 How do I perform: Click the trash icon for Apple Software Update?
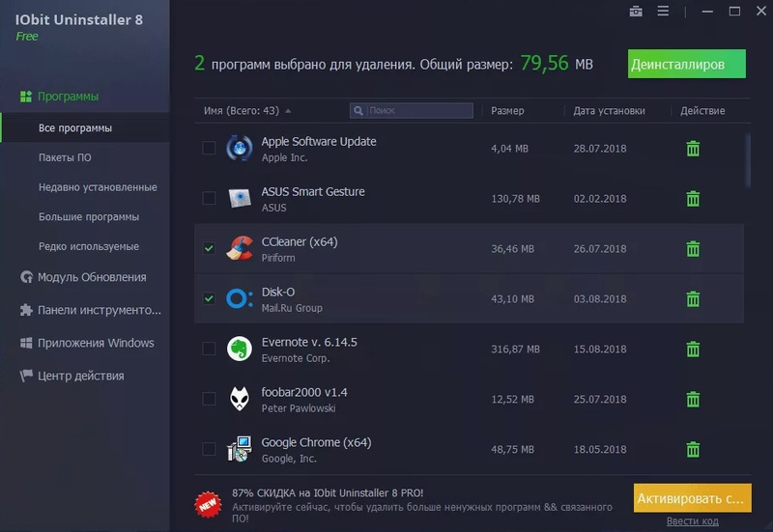(693, 149)
